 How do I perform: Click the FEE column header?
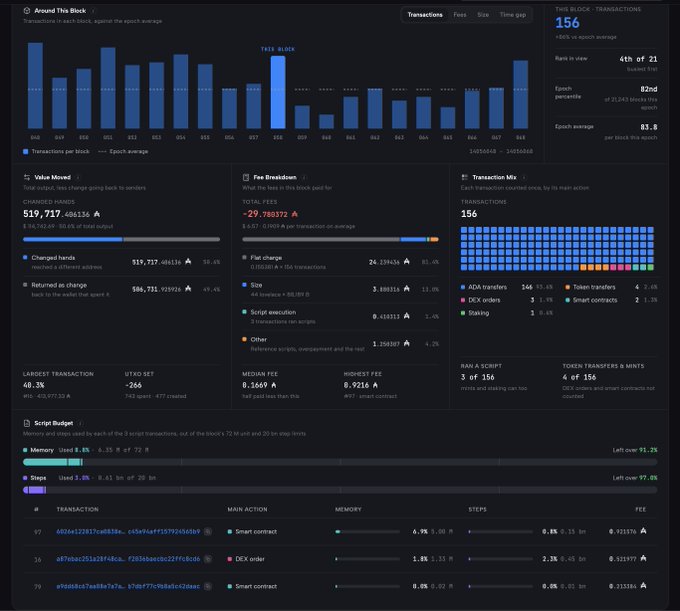click(641, 510)
